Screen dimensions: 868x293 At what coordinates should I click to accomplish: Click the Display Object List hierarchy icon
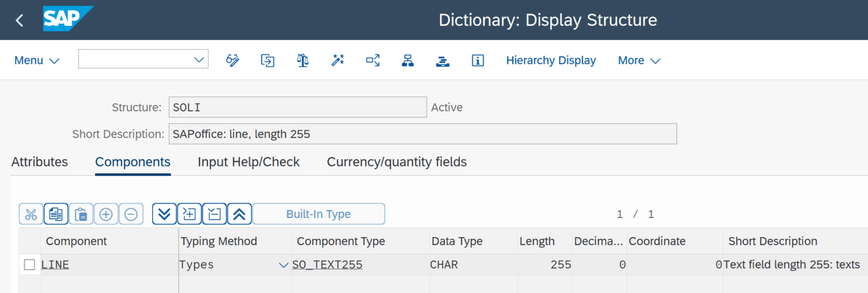coord(407,60)
